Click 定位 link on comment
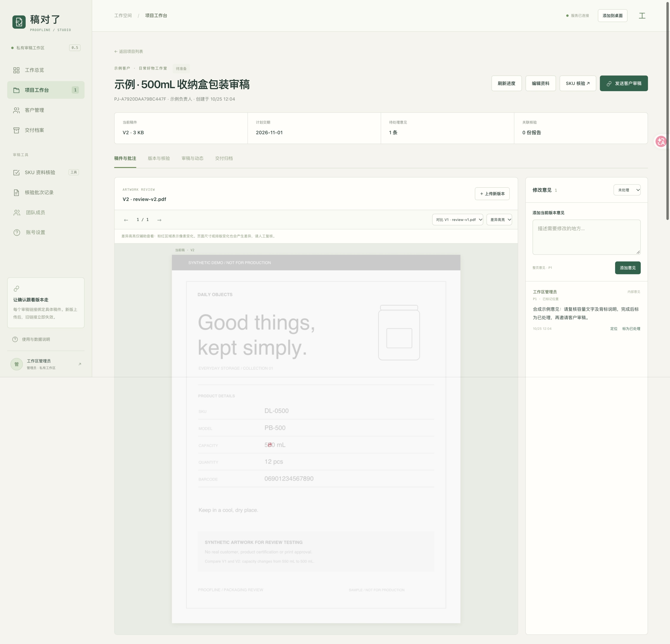The height and width of the screenshot is (644, 670). pos(614,328)
